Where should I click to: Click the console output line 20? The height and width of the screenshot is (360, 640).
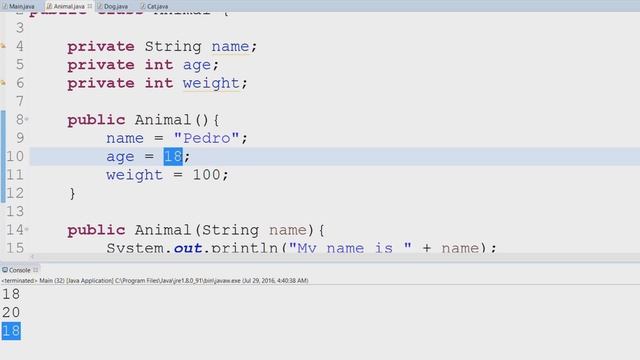pos(11,312)
